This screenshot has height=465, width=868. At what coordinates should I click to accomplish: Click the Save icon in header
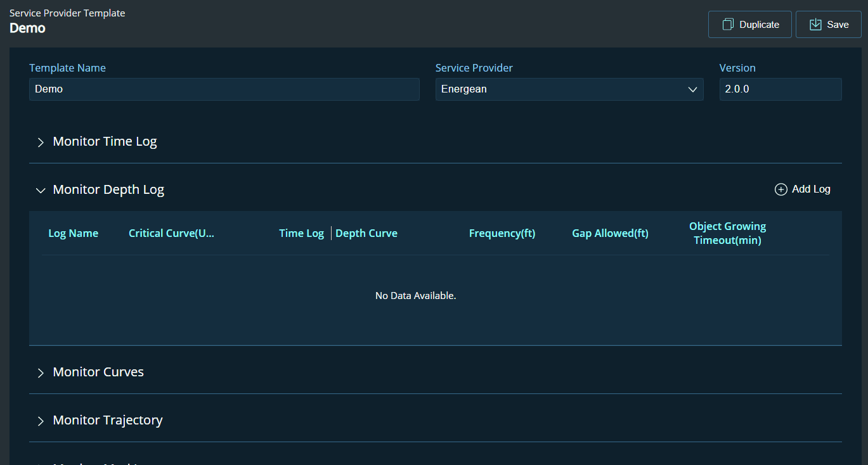815,25
